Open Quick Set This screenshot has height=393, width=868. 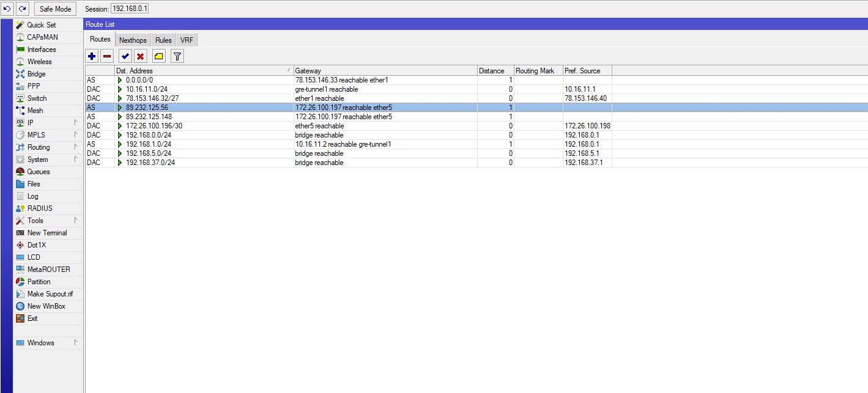pyautogui.click(x=42, y=25)
